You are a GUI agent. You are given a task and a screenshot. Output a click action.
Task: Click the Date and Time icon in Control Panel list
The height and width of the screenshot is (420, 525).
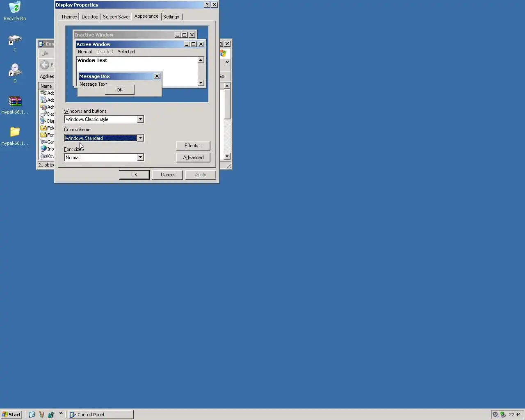pyautogui.click(x=43, y=114)
